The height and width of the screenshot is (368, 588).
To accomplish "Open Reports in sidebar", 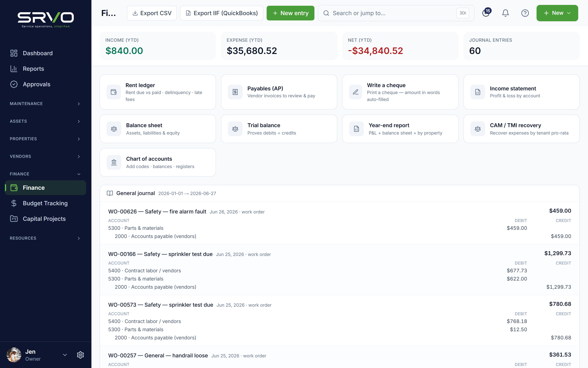I will coord(46,69).
